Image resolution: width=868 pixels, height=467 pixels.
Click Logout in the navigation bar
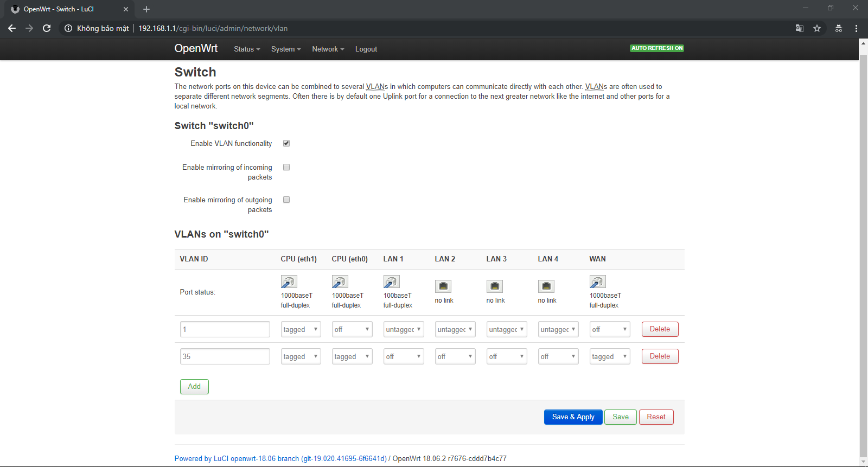coord(366,49)
